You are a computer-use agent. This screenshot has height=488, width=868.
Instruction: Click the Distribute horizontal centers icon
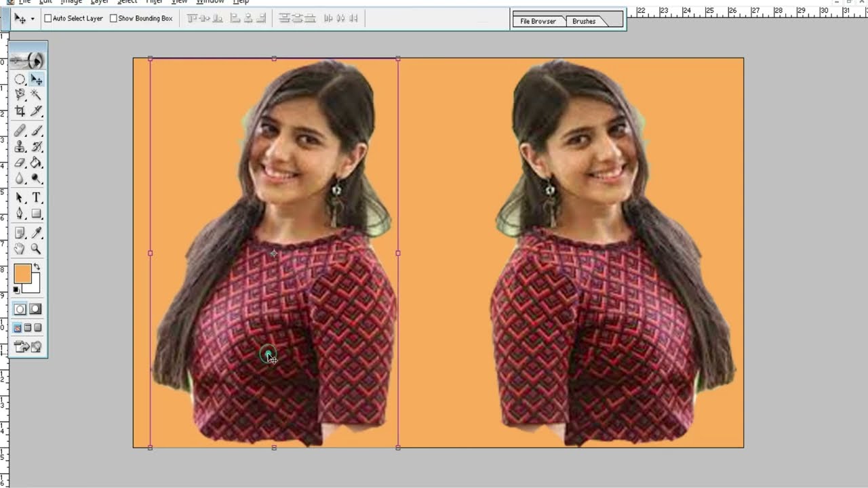(340, 18)
